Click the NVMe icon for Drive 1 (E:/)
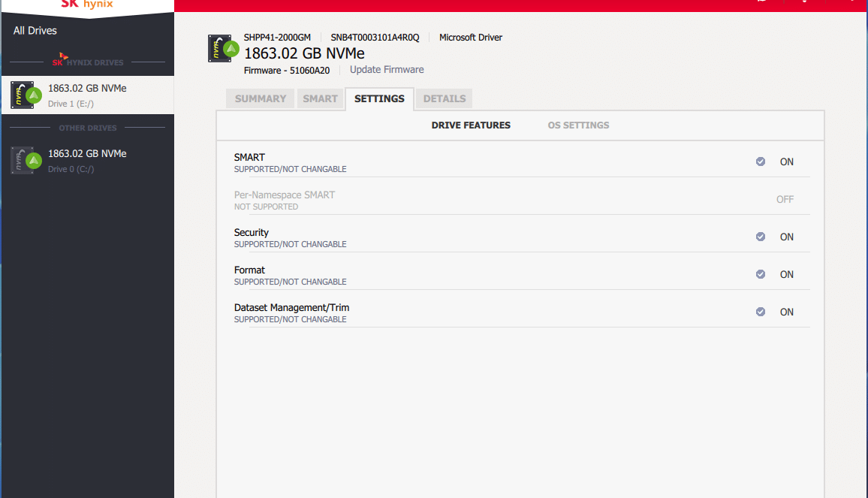Image resolution: width=868 pixels, height=498 pixels. pos(26,95)
